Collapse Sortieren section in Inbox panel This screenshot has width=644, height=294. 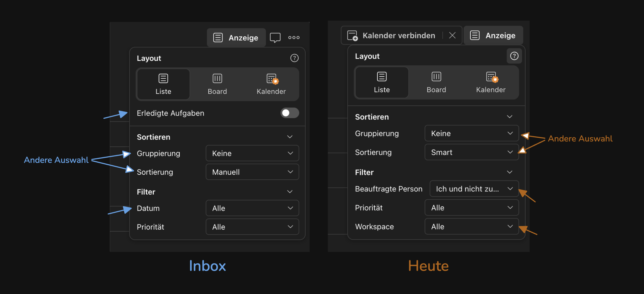pyautogui.click(x=290, y=137)
